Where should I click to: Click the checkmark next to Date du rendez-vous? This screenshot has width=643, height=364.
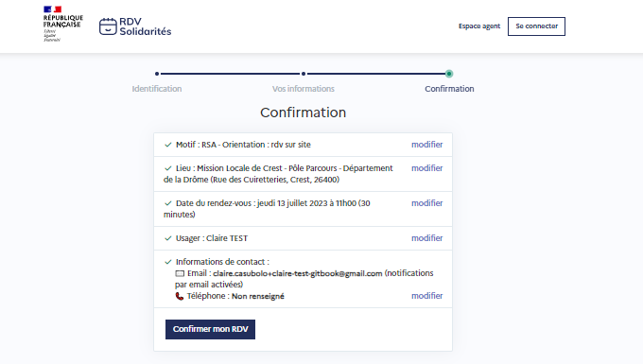167,203
